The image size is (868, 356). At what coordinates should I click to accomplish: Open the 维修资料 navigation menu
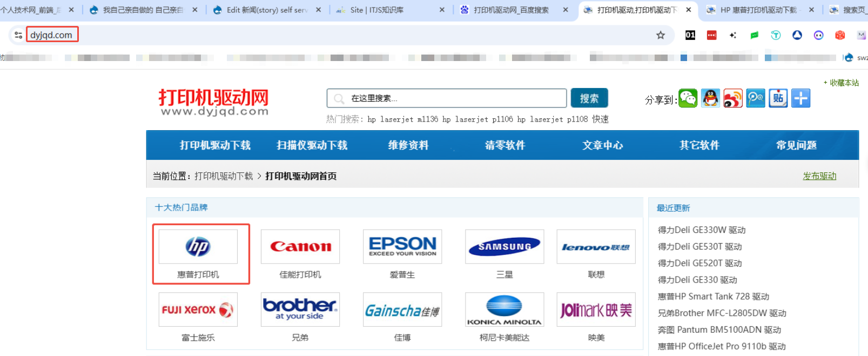click(x=408, y=145)
